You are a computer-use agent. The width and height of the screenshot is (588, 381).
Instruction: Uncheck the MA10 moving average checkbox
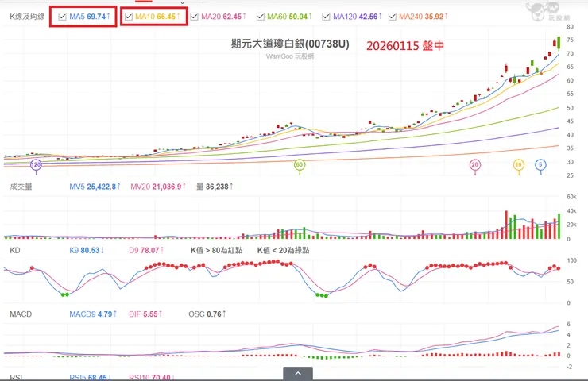(129, 17)
